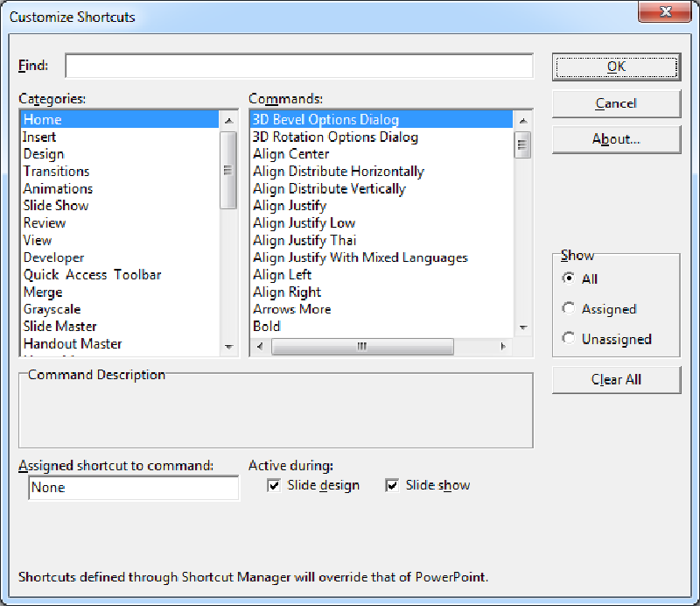Select the Unassigned radio button
The height and width of the screenshot is (606, 700).
coord(569,339)
